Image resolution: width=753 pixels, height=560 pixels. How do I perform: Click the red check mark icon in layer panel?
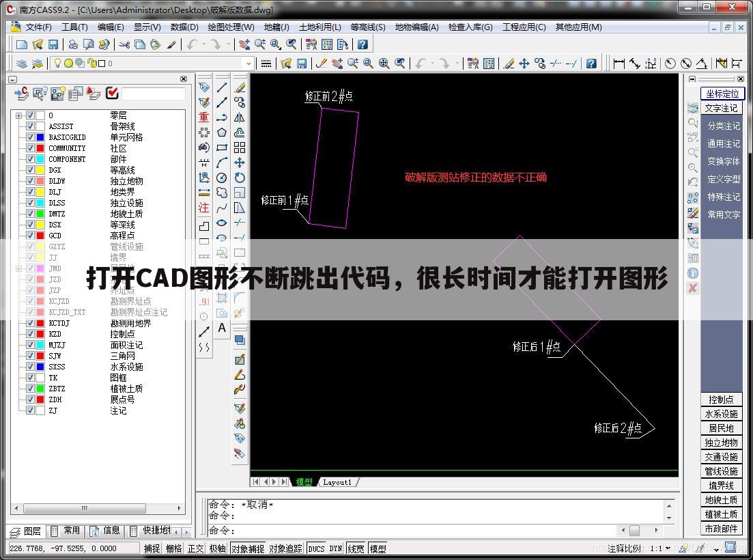pyautogui.click(x=112, y=93)
